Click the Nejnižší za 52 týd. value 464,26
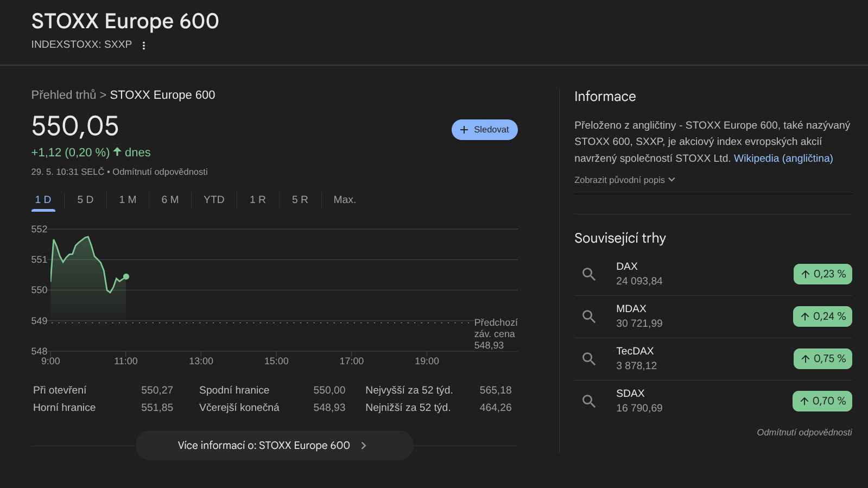This screenshot has height=488, width=868. (496, 408)
